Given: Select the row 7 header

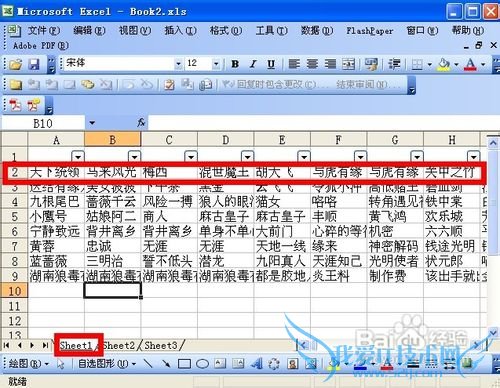Looking at the screenshot, I should pos(14,246).
